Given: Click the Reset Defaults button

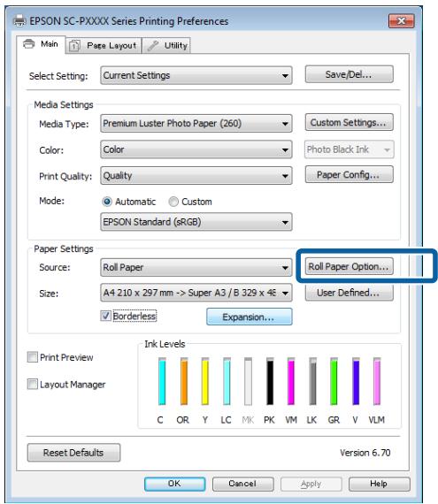Looking at the screenshot, I should click(73, 453).
